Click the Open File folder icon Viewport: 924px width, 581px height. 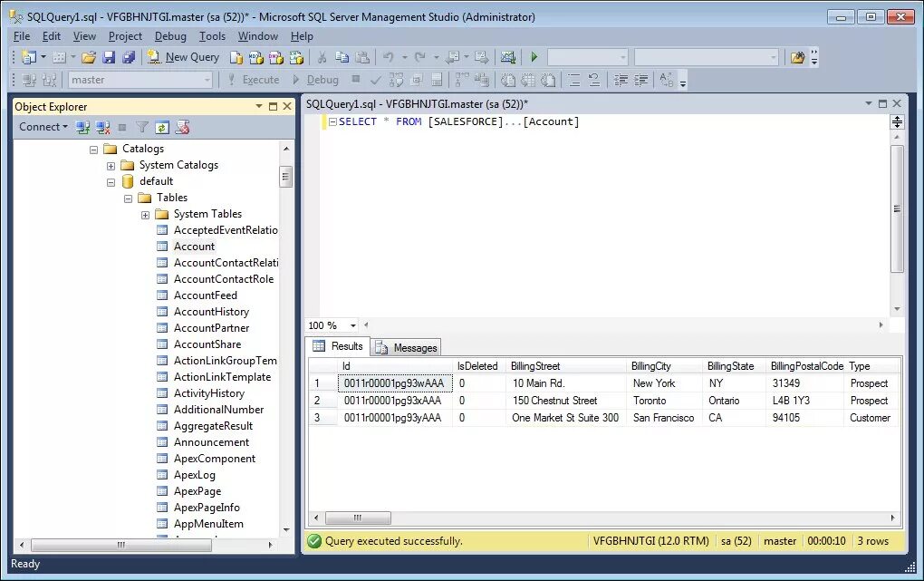89,57
